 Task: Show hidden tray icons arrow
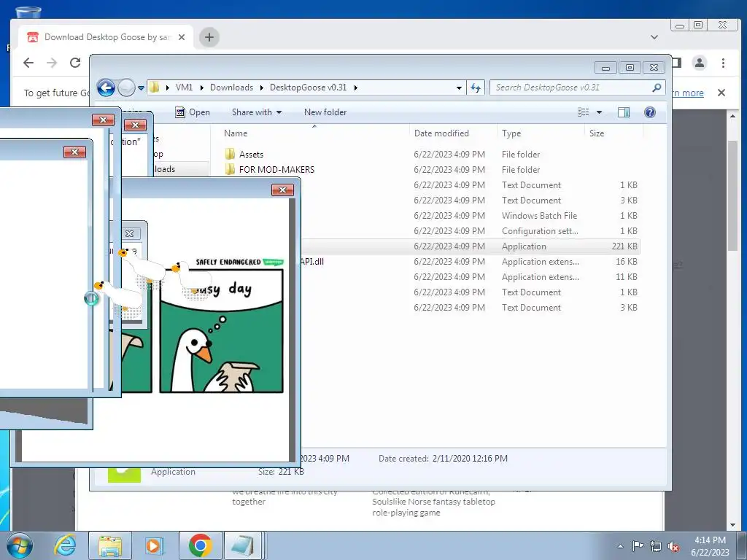tap(620, 546)
